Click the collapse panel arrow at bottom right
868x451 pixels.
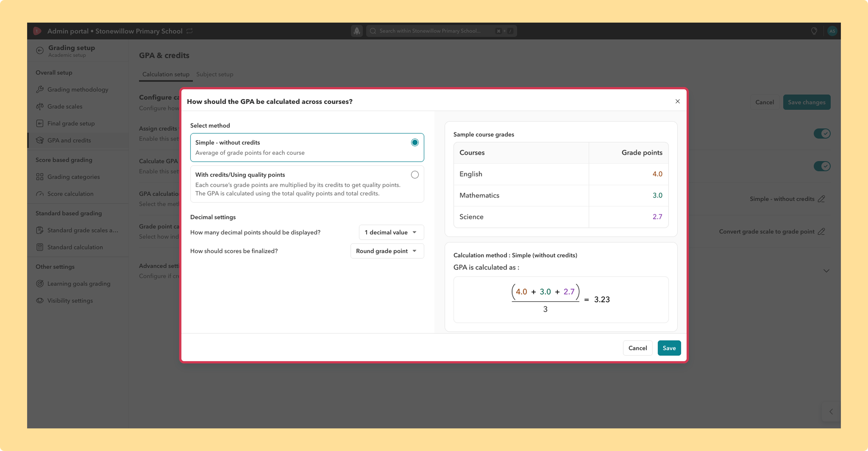point(831,412)
